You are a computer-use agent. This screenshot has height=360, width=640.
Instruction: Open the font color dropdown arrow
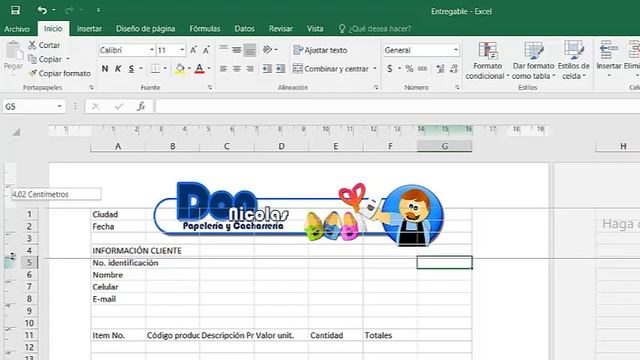point(209,69)
